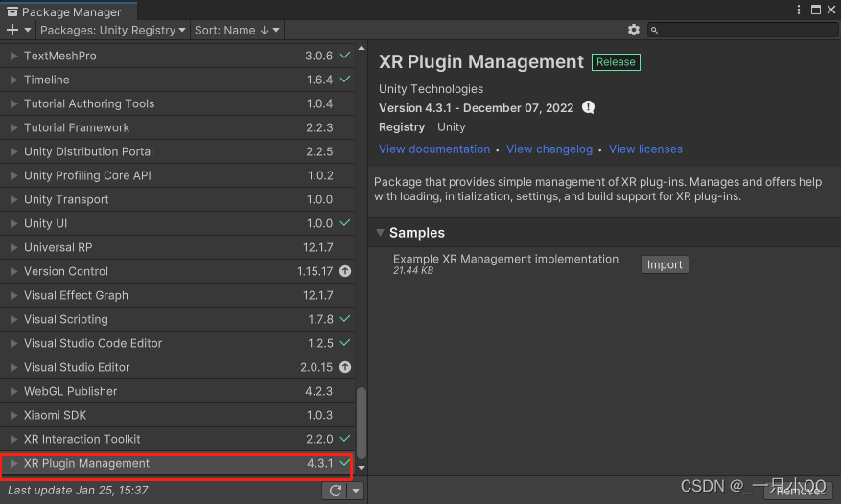Screen dimensions: 841x504
Task: Click the checkmark next to XR Interaction Toolkit
Action: point(345,439)
